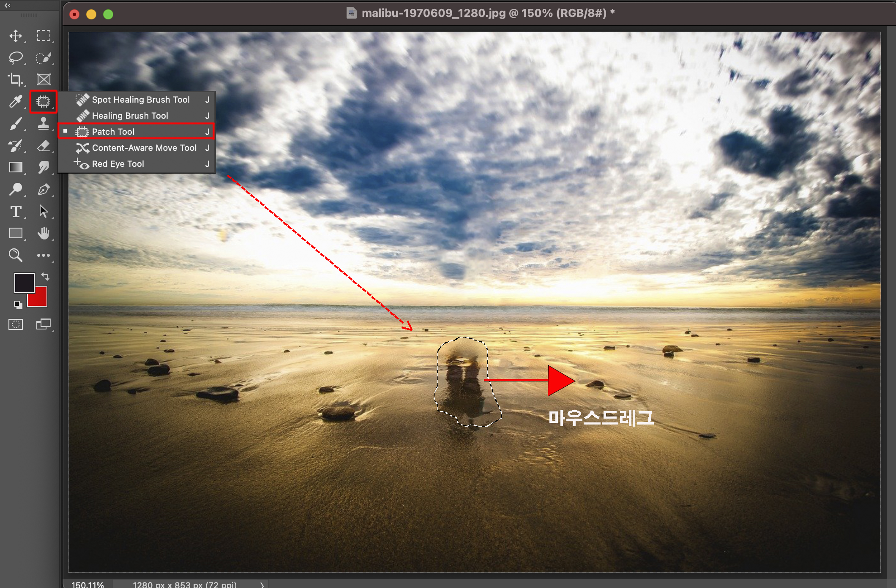Choose Spot Healing Brush Tool from flyout
Screen dimensions: 896x588
tap(140, 100)
